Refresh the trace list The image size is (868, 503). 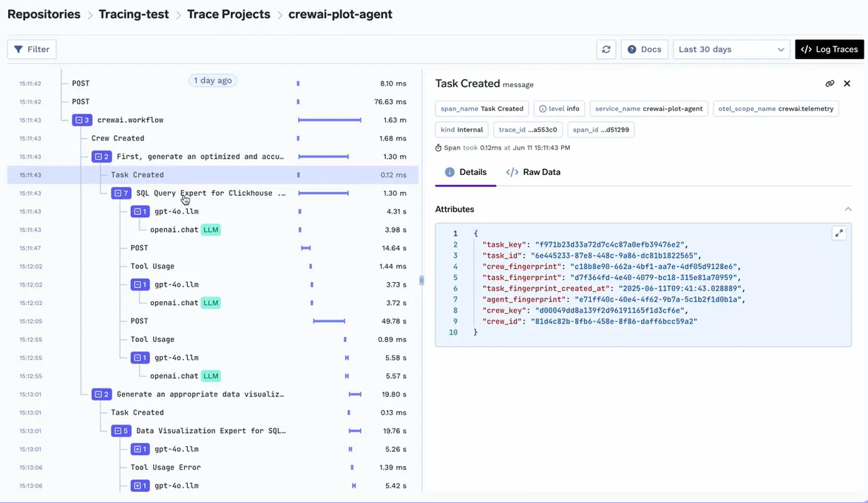pyautogui.click(x=606, y=49)
